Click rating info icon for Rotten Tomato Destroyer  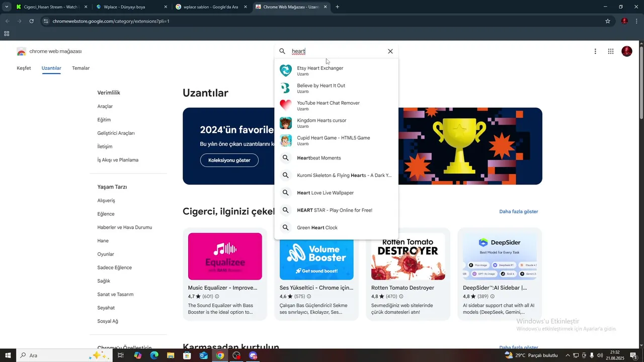pyautogui.click(x=401, y=297)
